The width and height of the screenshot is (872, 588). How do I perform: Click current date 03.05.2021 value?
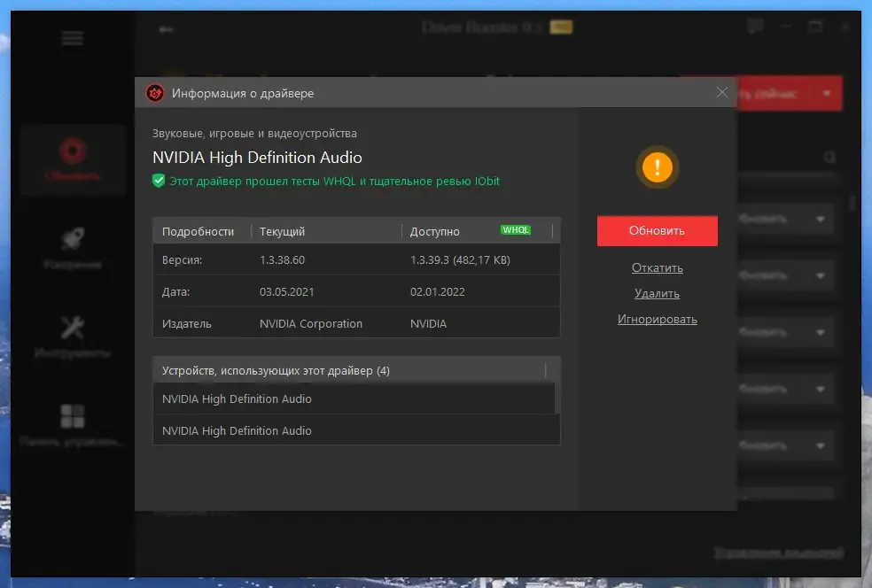click(x=286, y=291)
